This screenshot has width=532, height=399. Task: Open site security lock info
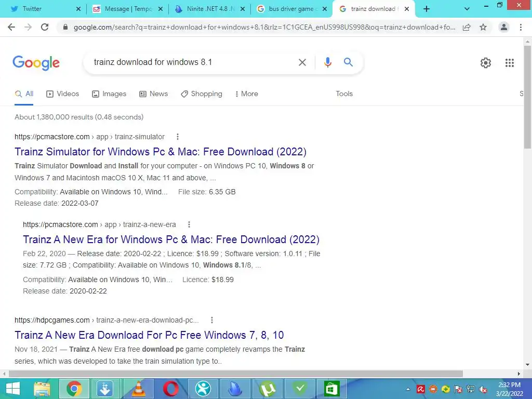point(66,27)
